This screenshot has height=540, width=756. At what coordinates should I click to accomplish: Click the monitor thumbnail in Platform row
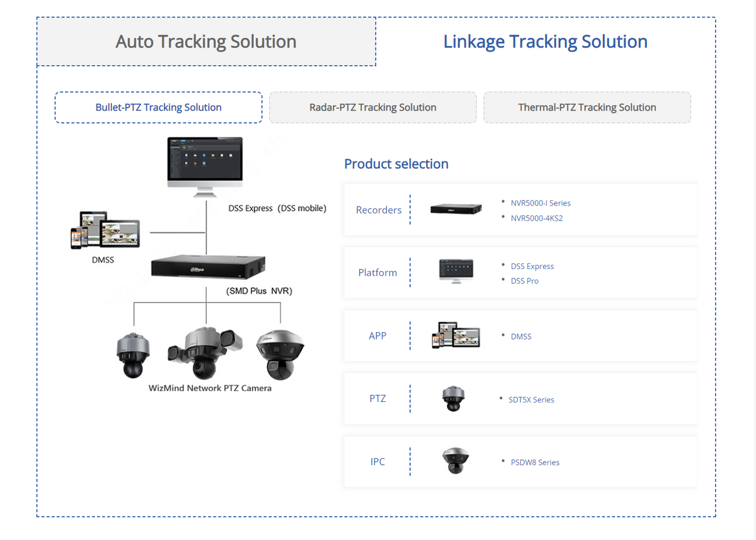point(456,272)
